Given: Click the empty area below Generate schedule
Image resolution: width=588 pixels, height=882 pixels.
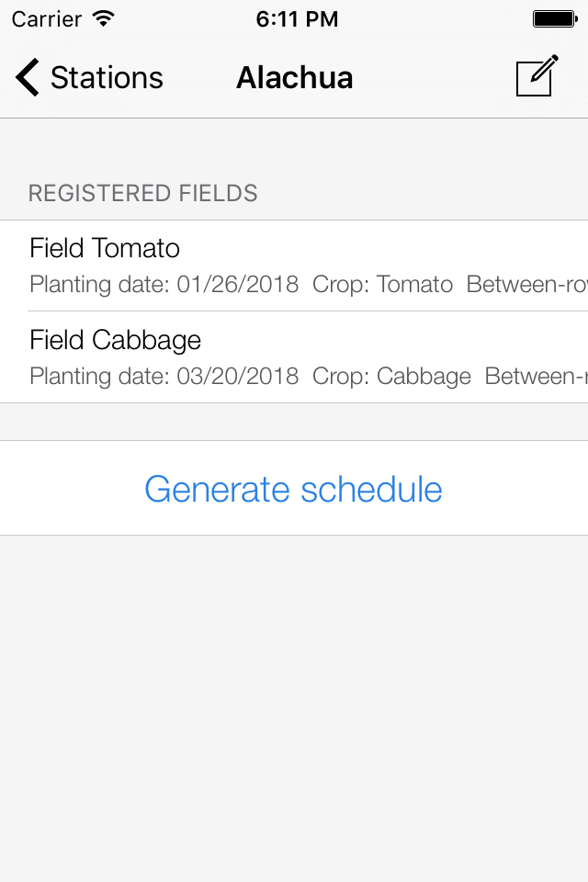Looking at the screenshot, I should pos(294,698).
